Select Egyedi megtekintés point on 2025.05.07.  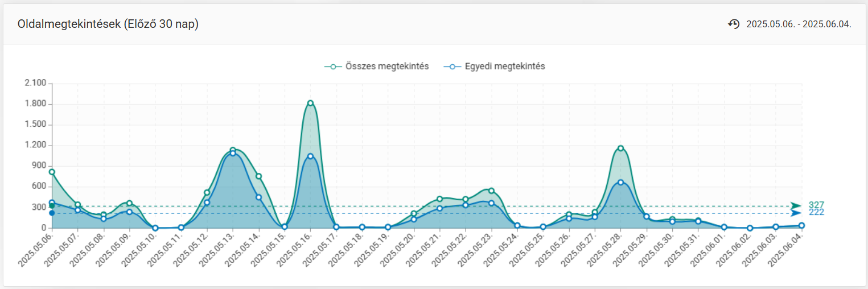[x=77, y=210]
